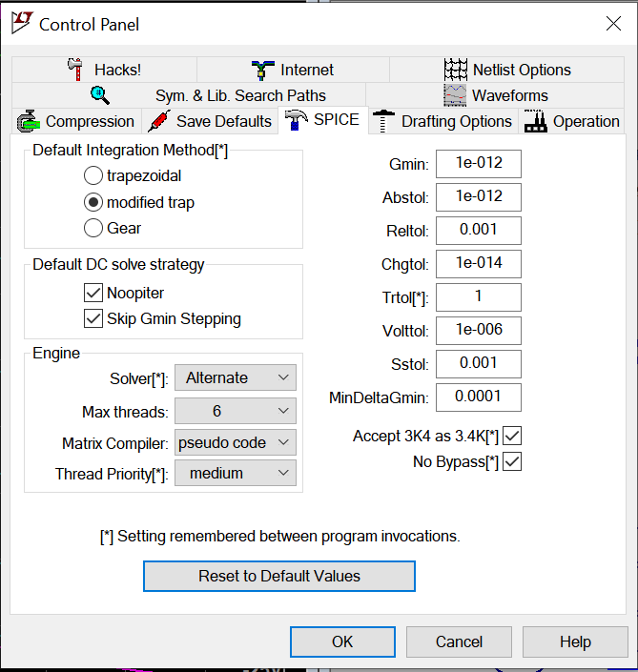Select the Gear integration method

point(113,228)
